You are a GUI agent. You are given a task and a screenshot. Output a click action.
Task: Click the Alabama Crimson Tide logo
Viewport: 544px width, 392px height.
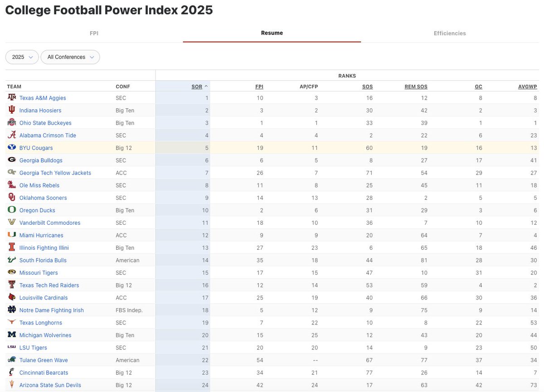[x=12, y=135]
